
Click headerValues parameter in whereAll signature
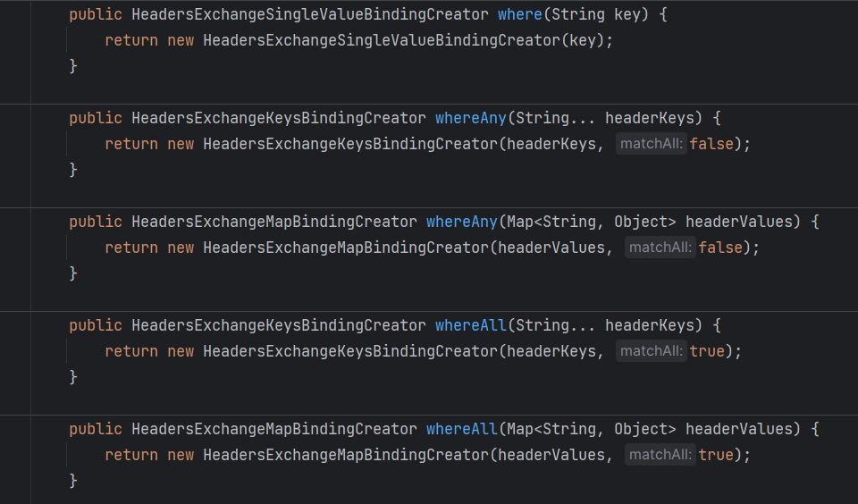coord(739,429)
